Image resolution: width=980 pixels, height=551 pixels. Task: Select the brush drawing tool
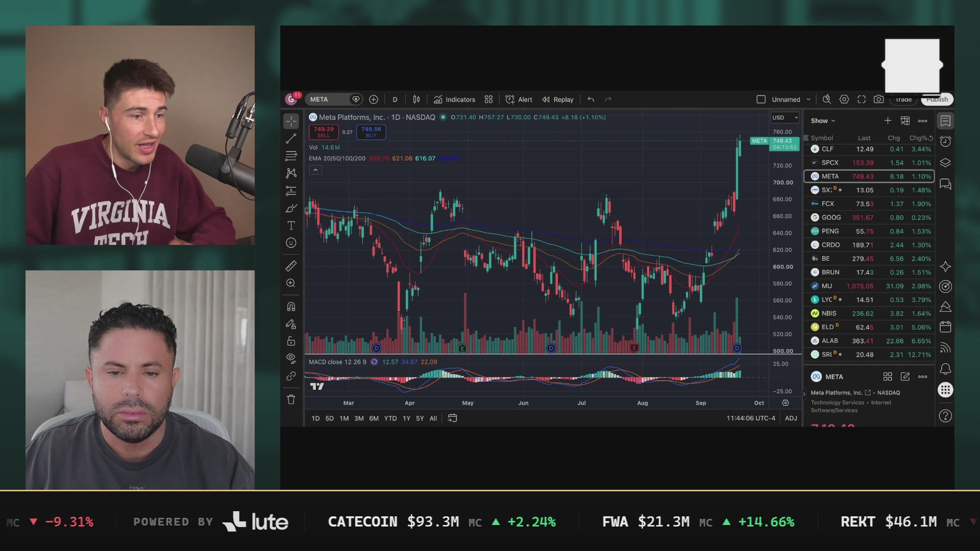(291, 208)
